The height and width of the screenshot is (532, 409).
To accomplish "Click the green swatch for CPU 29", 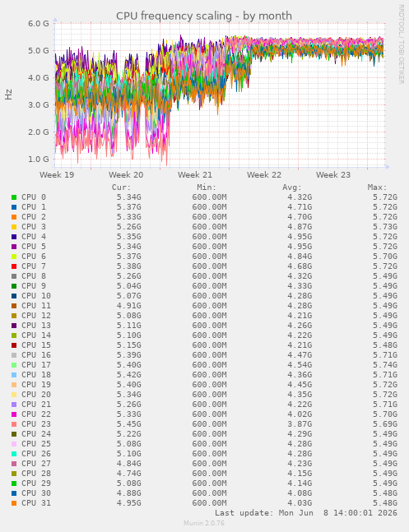I will pyautogui.click(x=14, y=483).
